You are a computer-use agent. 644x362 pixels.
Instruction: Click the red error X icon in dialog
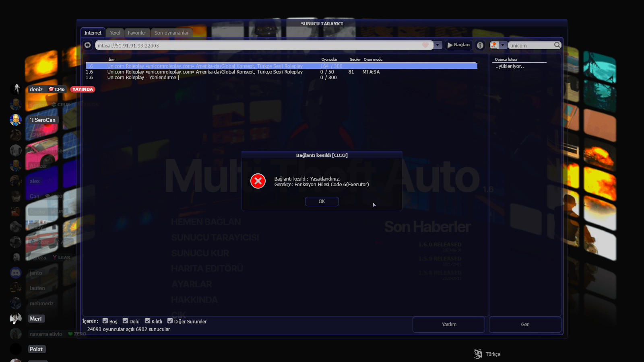click(x=258, y=181)
